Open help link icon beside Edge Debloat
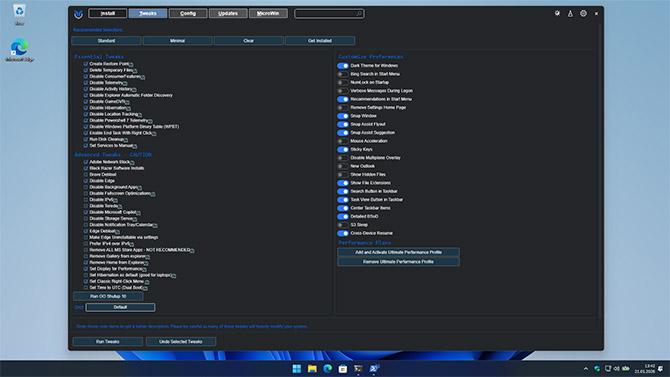This screenshot has width=670, height=377. (118, 232)
